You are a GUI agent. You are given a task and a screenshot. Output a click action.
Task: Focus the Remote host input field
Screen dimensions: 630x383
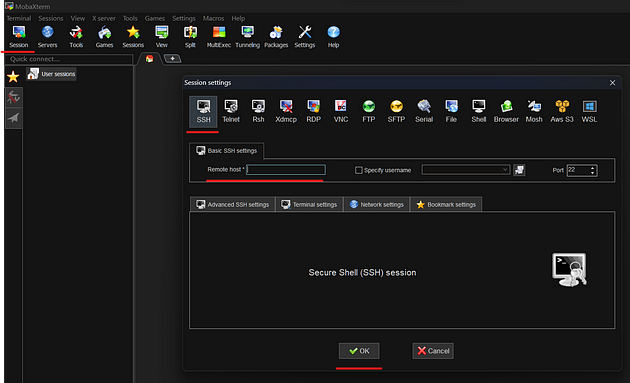286,170
